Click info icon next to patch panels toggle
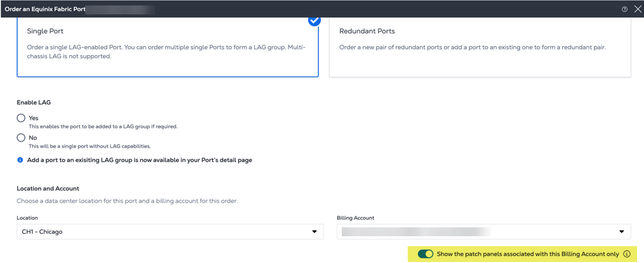Screen dimensions: 644x263 [x=627, y=254]
